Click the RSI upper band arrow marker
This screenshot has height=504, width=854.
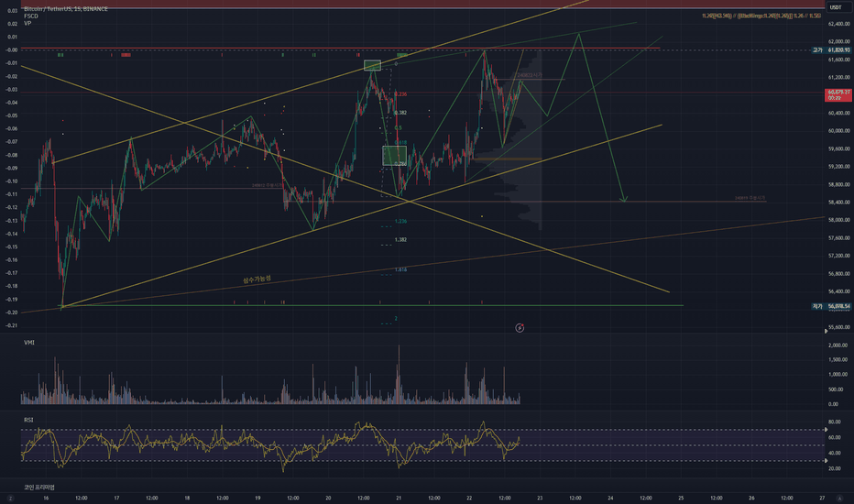click(x=827, y=430)
